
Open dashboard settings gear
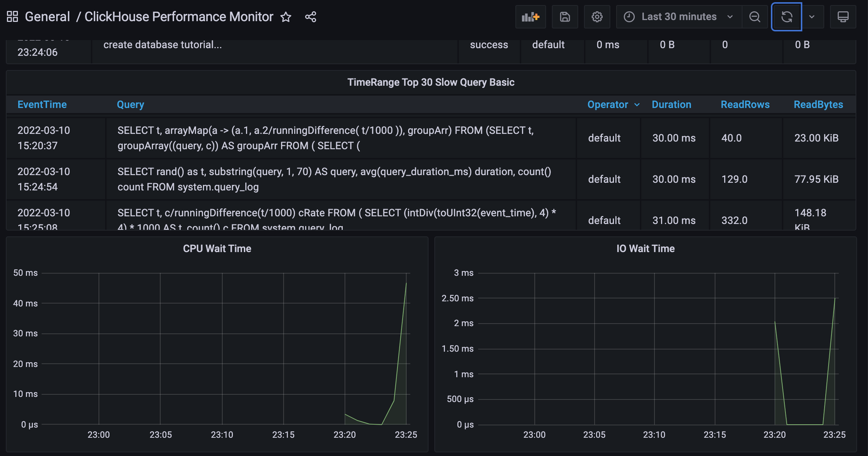point(597,16)
